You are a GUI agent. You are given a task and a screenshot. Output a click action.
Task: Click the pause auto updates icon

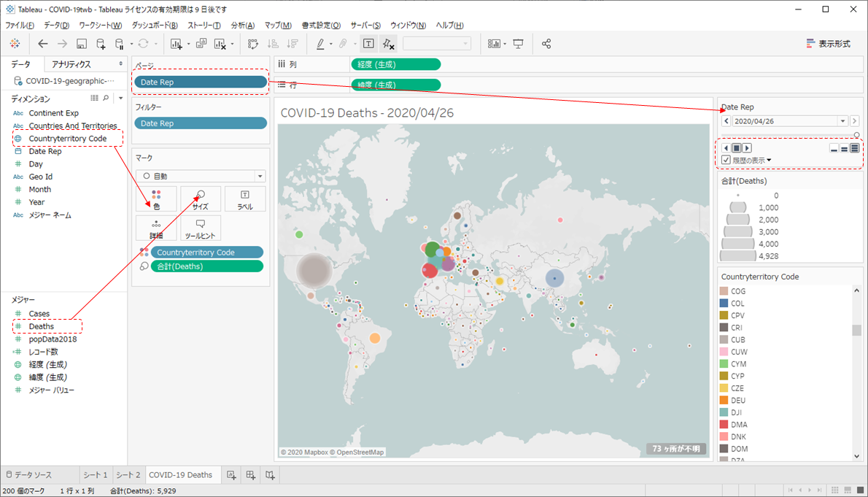(119, 44)
